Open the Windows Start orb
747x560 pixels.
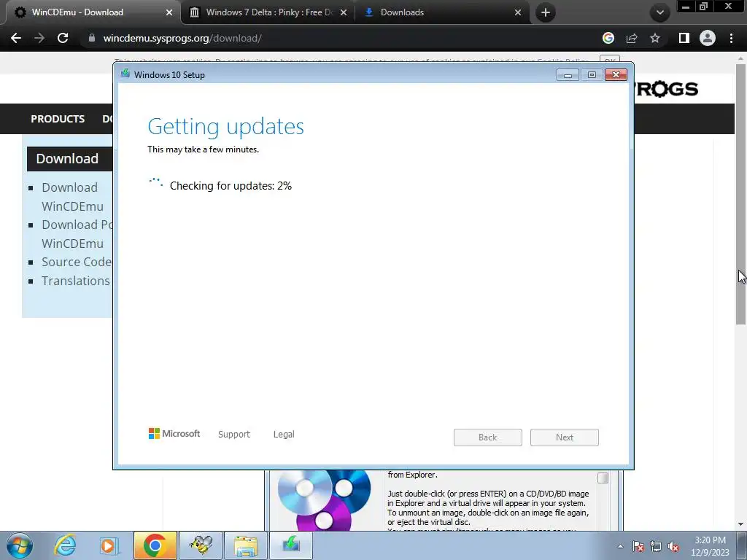pyautogui.click(x=20, y=545)
